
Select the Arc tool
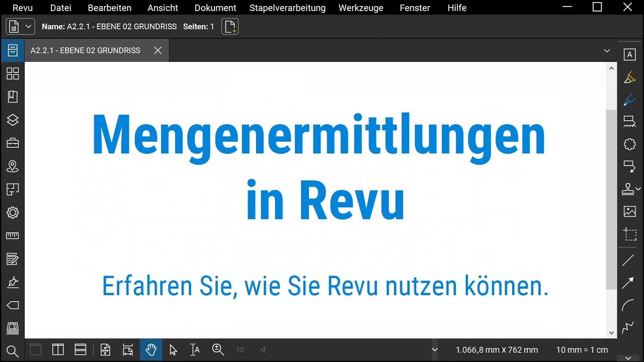(628, 305)
